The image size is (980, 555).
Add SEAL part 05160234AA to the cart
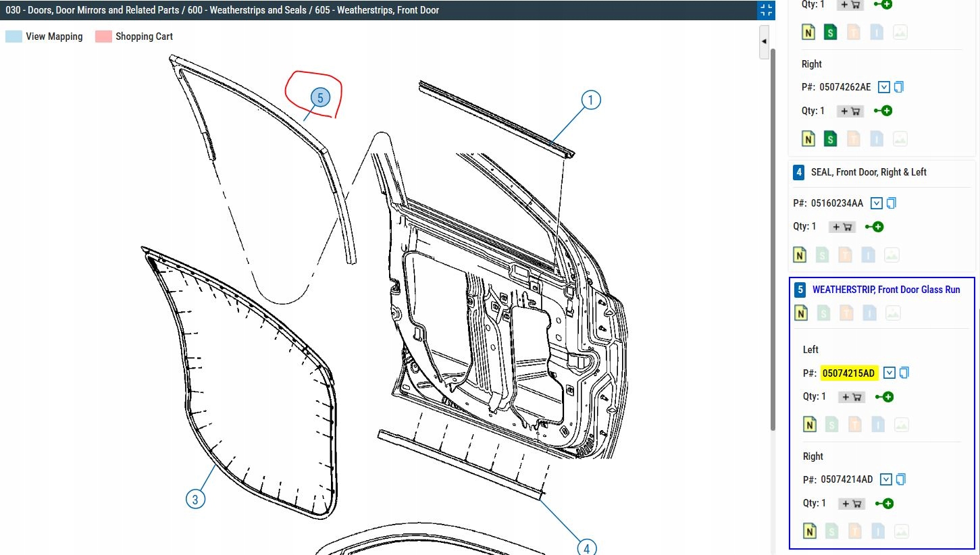coord(842,227)
